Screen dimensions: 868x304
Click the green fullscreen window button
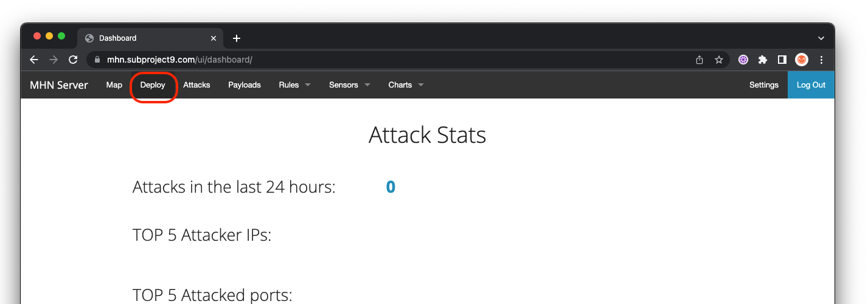coord(61,36)
